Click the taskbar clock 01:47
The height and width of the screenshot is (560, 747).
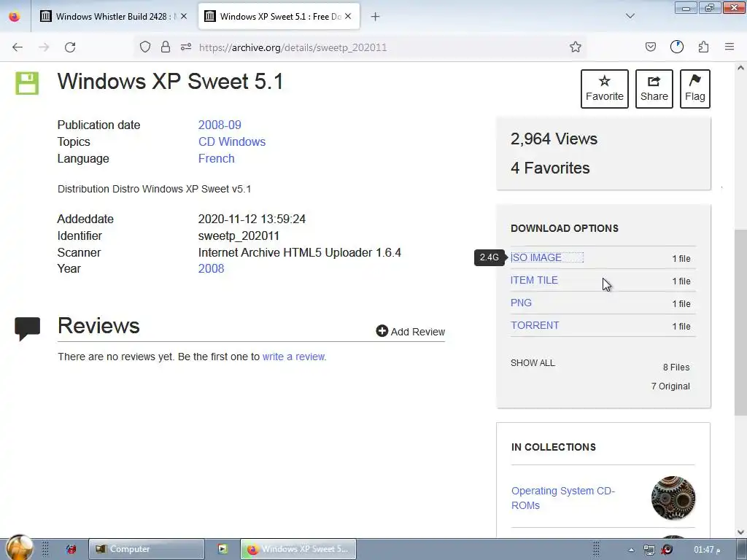tap(707, 550)
